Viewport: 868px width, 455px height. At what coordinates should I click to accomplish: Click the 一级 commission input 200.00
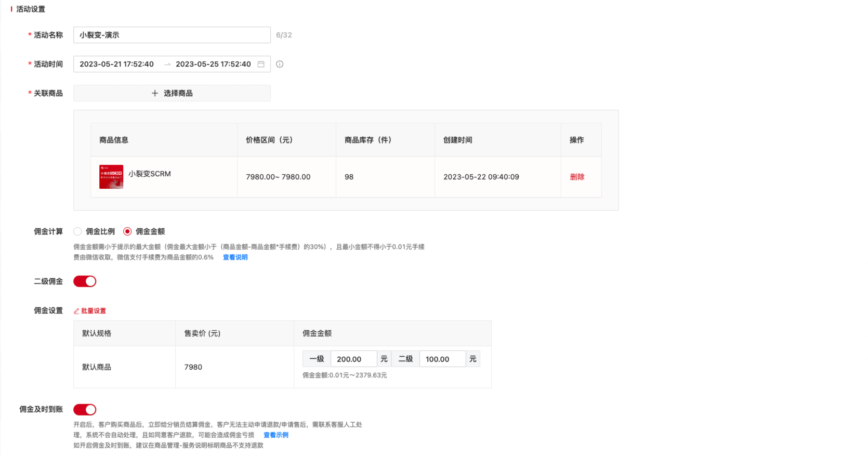pos(353,359)
